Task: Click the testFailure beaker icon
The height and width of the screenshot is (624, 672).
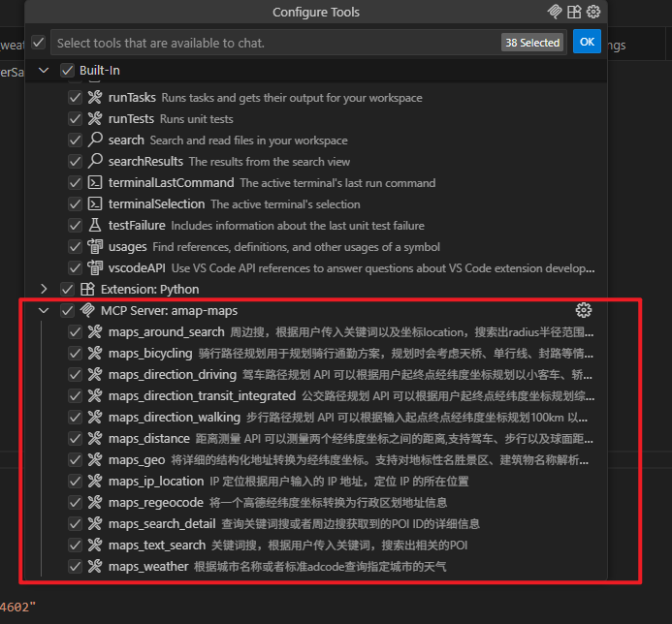Action: pyautogui.click(x=95, y=225)
